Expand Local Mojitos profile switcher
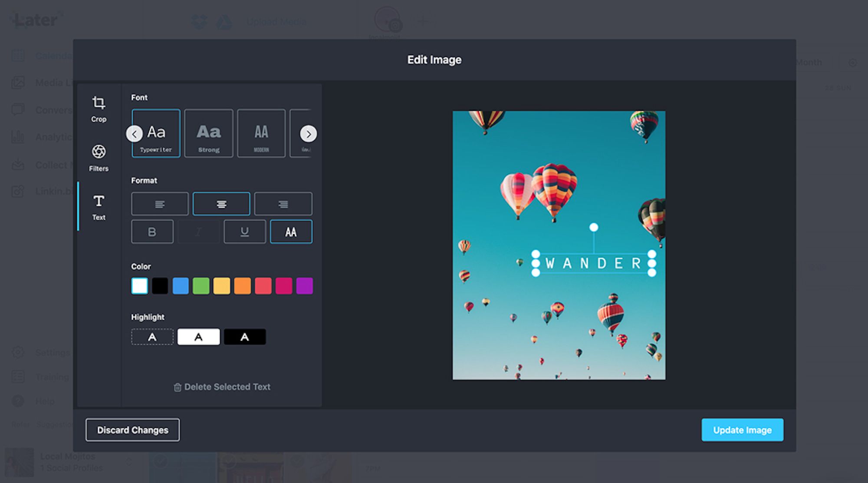Viewport: 868px width, 483px height. tap(129, 462)
